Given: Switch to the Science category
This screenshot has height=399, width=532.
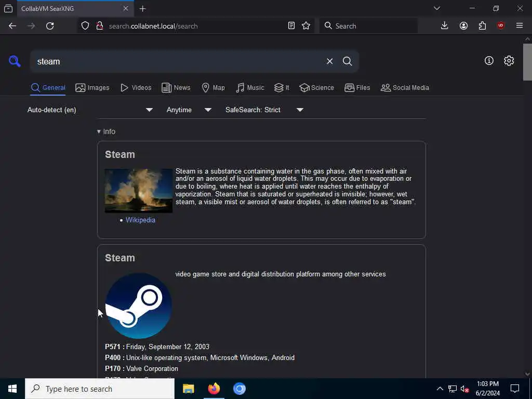Looking at the screenshot, I should pyautogui.click(x=316, y=88).
